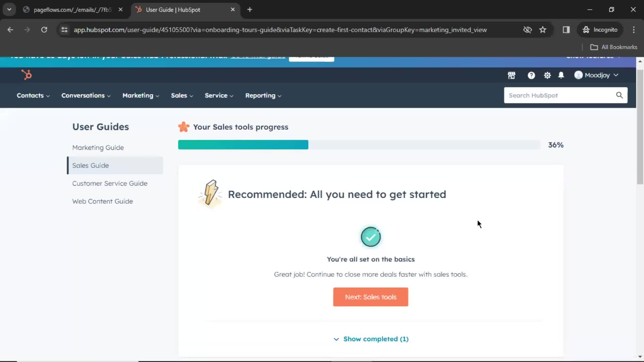Select the Marketing Guide sidebar item
Viewport: 644px width, 362px height.
[x=98, y=147]
